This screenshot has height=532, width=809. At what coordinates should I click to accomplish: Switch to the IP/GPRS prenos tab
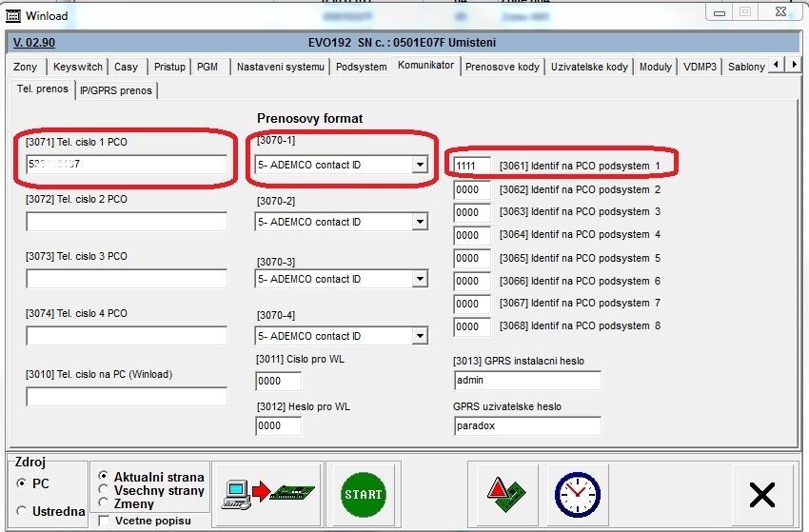coord(116,89)
